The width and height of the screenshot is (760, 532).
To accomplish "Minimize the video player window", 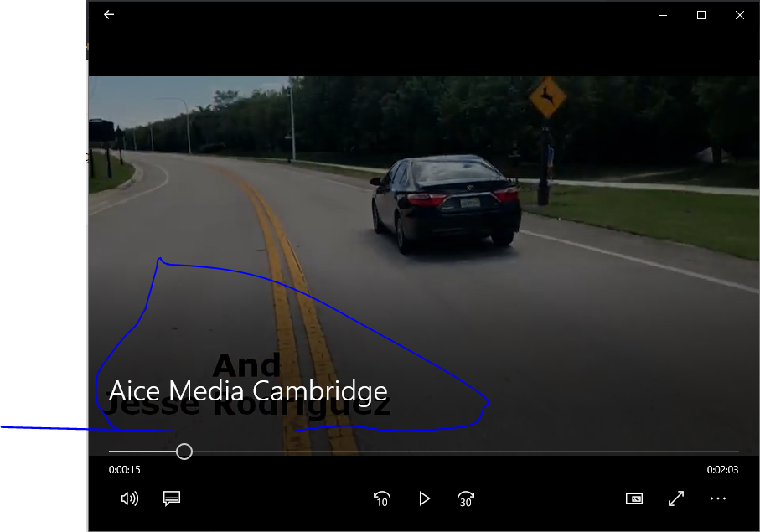I will point(663,16).
